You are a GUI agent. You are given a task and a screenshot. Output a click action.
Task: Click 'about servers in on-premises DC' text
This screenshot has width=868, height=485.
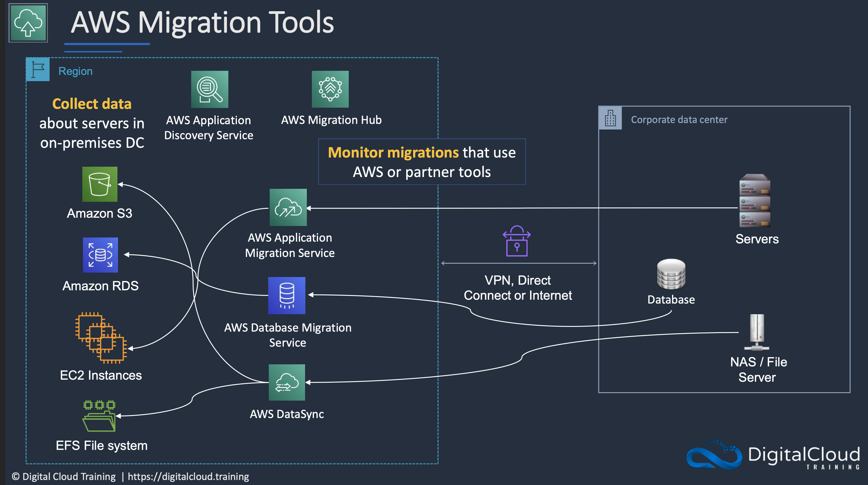click(x=92, y=133)
